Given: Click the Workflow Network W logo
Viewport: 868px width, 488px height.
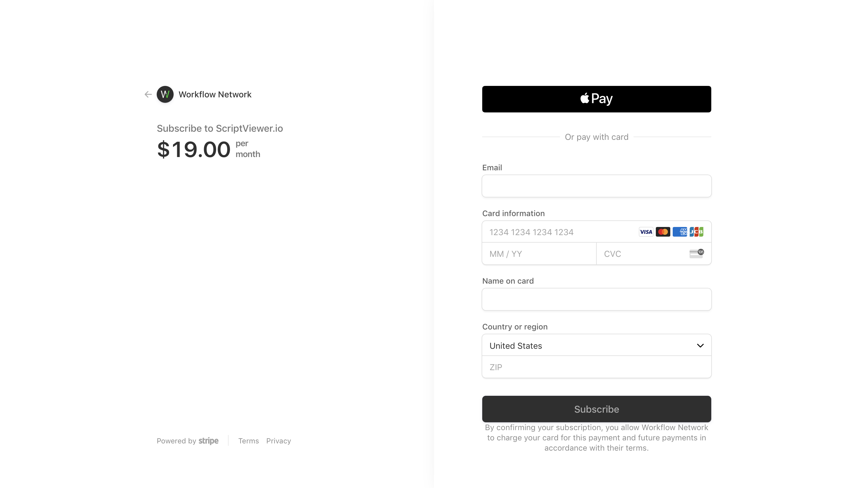Looking at the screenshot, I should click(165, 94).
